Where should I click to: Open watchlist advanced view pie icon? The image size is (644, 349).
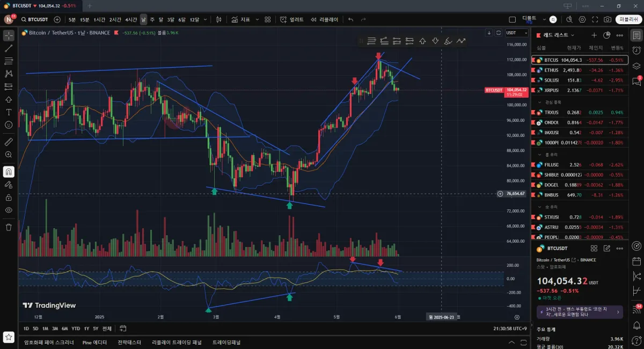pyautogui.click(x=607, y=35)
